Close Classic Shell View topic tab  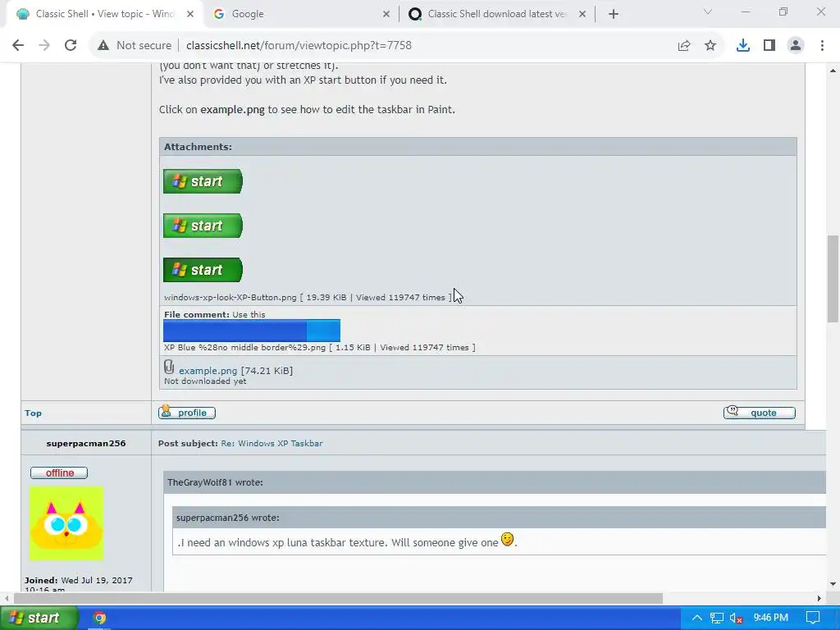pos(190,14)
